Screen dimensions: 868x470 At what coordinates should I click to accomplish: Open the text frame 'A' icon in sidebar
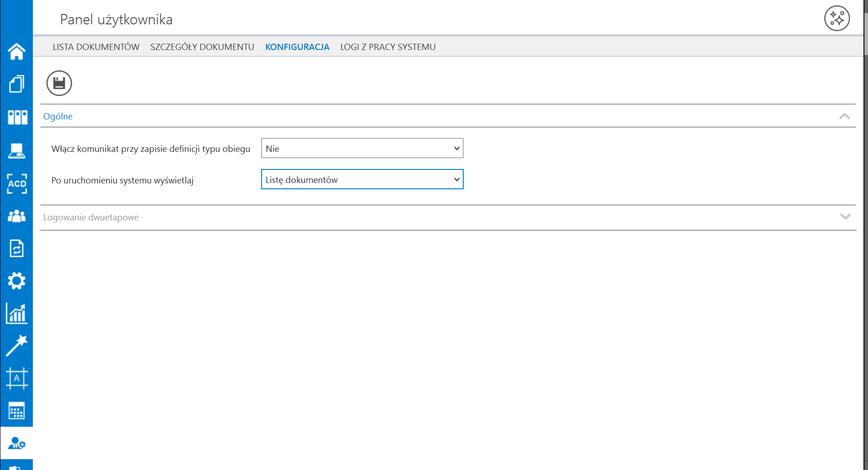(17, 378)
